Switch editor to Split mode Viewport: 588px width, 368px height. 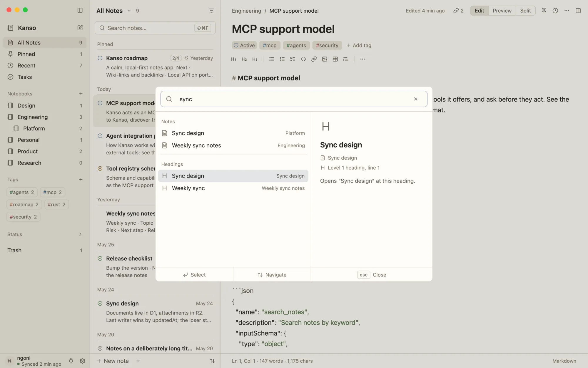tap(525, 11)
